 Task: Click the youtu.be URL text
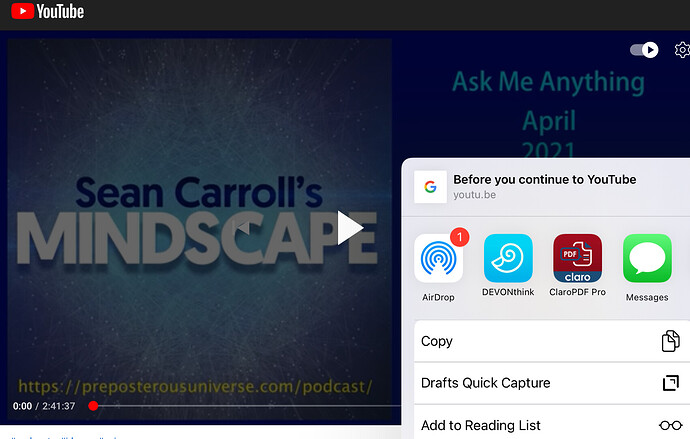[x=474, y=195]
